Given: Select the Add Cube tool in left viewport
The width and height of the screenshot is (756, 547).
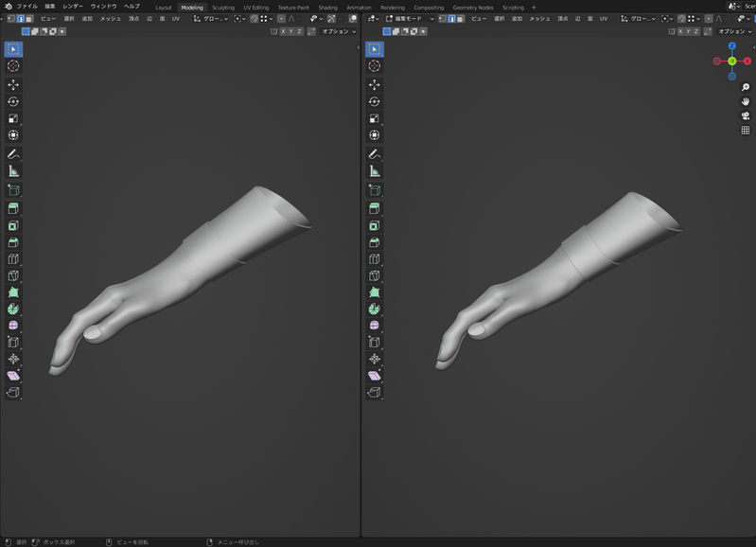Looking at the screenshot, I should click(13, 190).
